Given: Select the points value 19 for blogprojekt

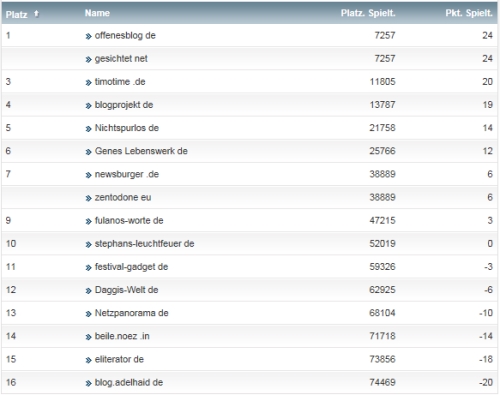Looking at the screenshot, I should coord(488,105).
